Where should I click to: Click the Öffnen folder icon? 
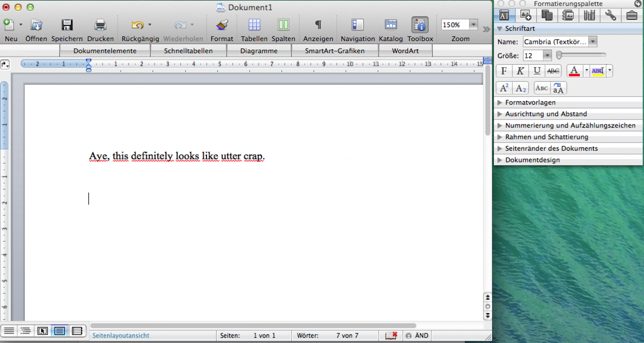pyautogui.click(x=36, y=25)
